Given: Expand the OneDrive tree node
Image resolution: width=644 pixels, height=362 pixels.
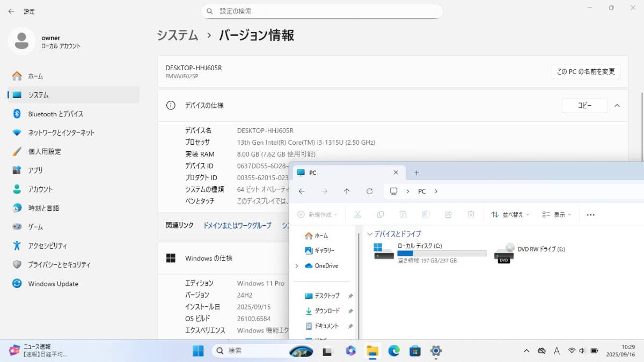Looking at the screenshot, I should (x=297, y=266).
